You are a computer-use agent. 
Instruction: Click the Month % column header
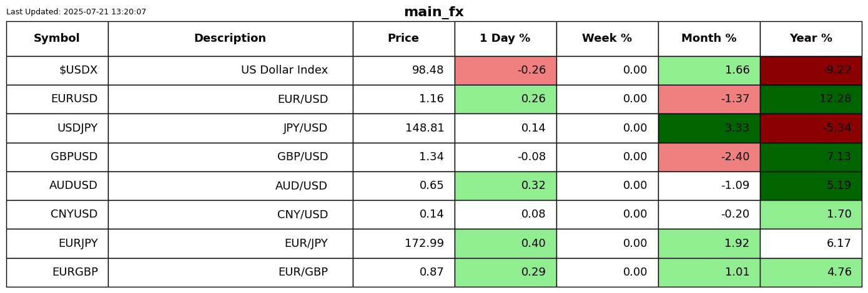point(709,39)
